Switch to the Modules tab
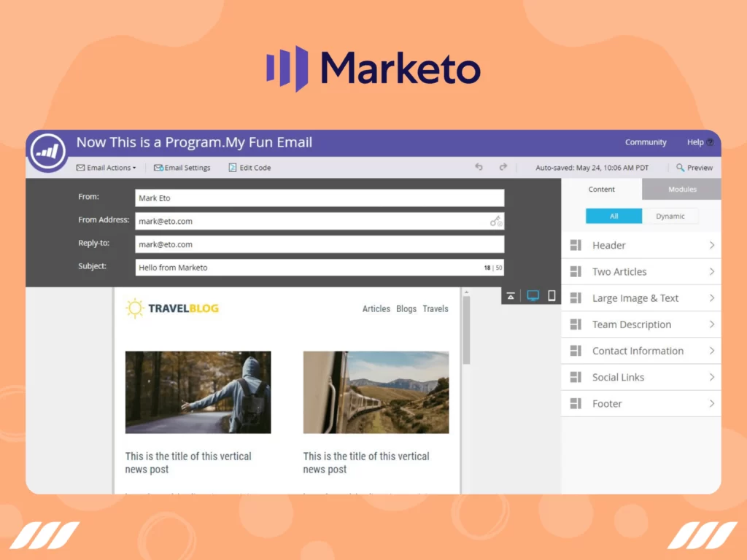The image size is (747, 560). [x=682, y=189]
